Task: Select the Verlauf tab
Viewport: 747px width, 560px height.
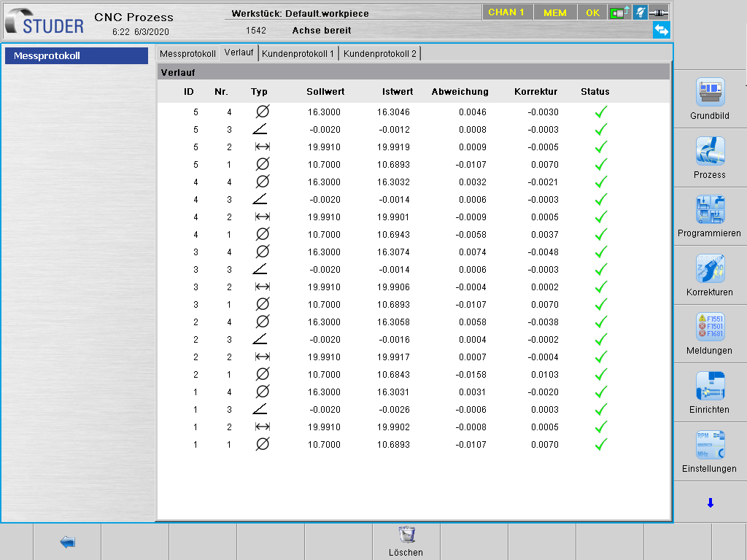Action: coord(239,52)
